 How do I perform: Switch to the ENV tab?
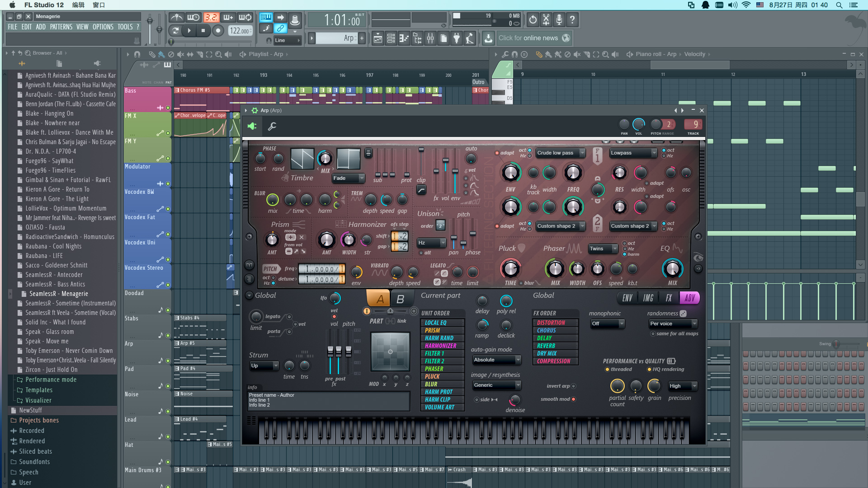click(627, 298)
